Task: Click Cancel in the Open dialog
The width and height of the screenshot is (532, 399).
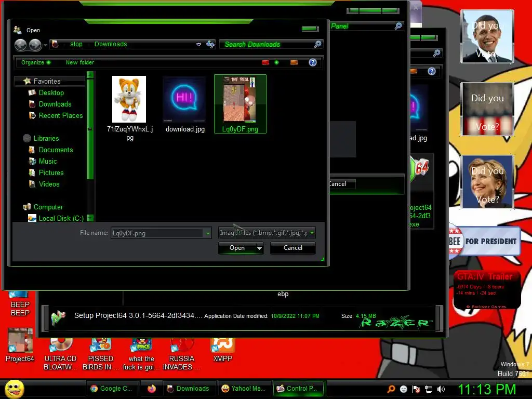Action: [293, 248]
